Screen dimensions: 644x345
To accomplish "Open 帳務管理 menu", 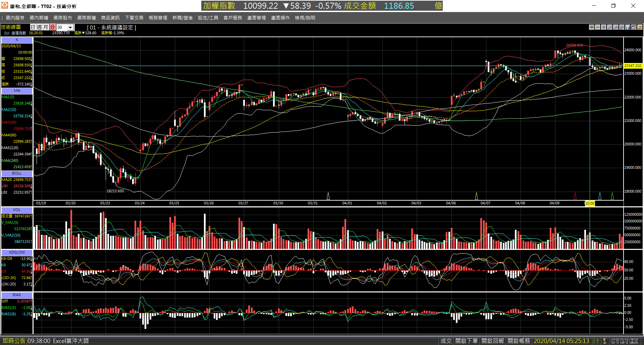I will (x=158, y=18).
